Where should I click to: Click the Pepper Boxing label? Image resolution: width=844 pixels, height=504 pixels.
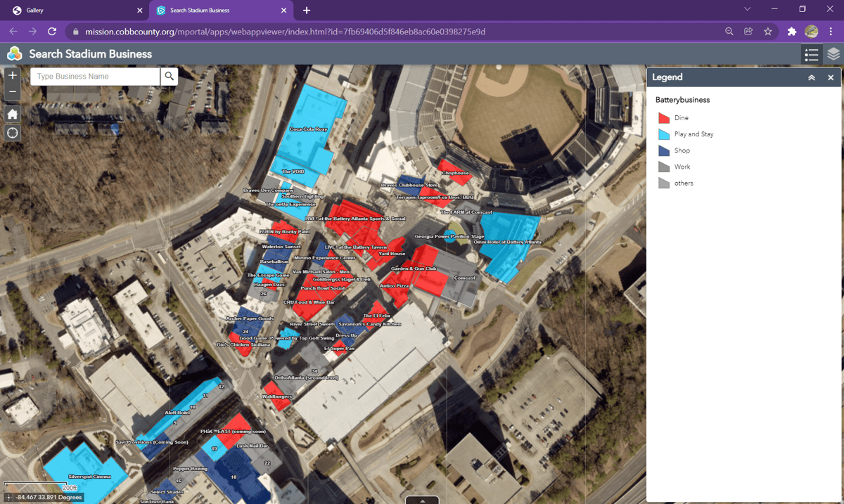click(x=190, y=468)
